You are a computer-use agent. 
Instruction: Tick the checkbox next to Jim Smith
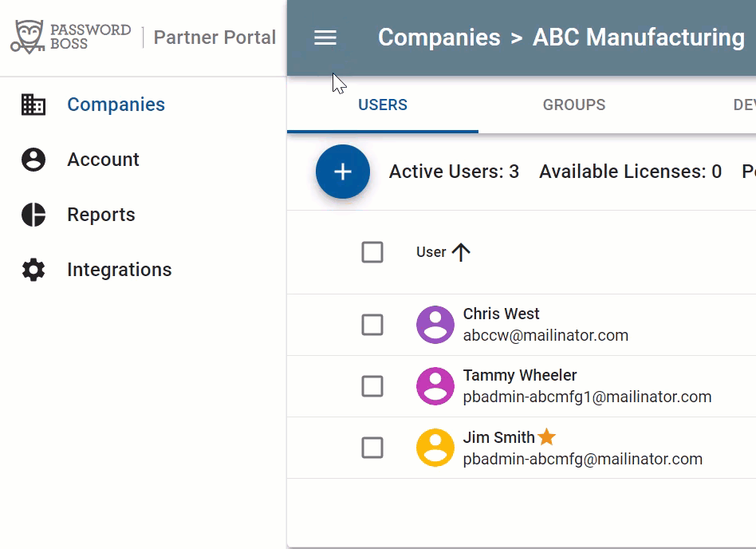(372, 448)
